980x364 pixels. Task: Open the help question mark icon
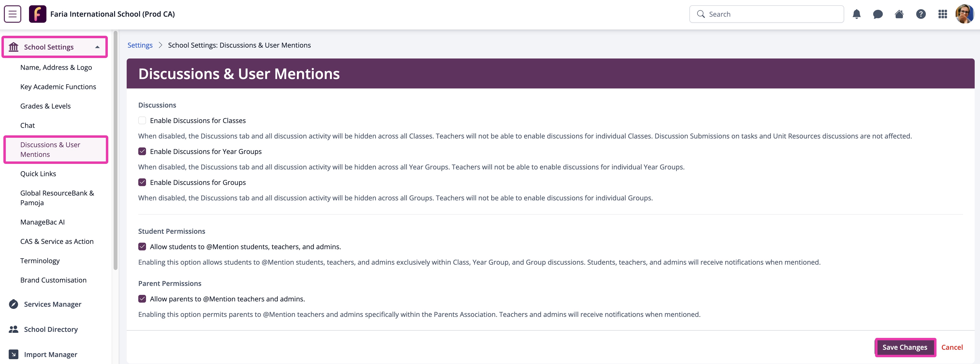tap(921, 14)
